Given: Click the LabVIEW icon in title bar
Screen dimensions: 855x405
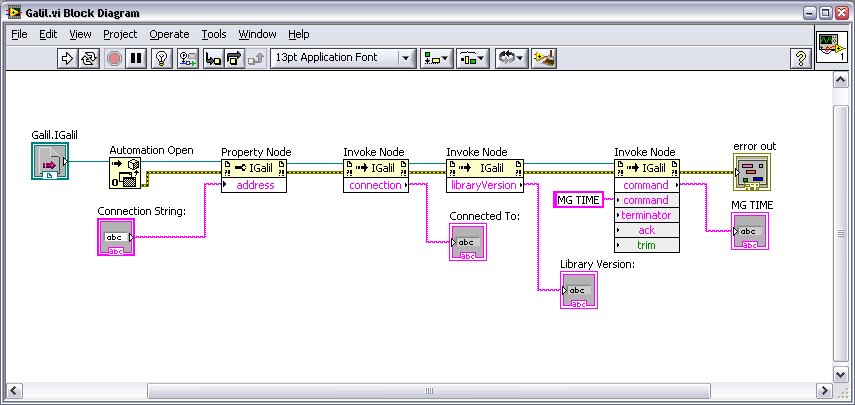Looking at the screenshot, I should click(13, 13).
